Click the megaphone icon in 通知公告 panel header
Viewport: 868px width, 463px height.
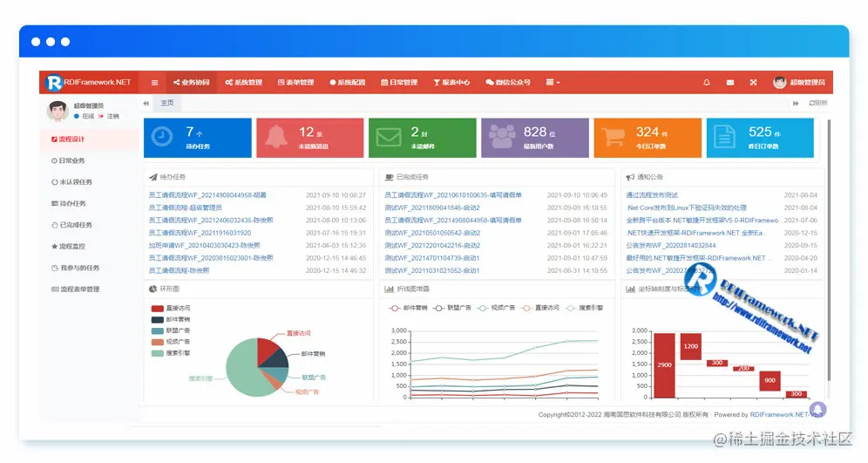(630, 177)
